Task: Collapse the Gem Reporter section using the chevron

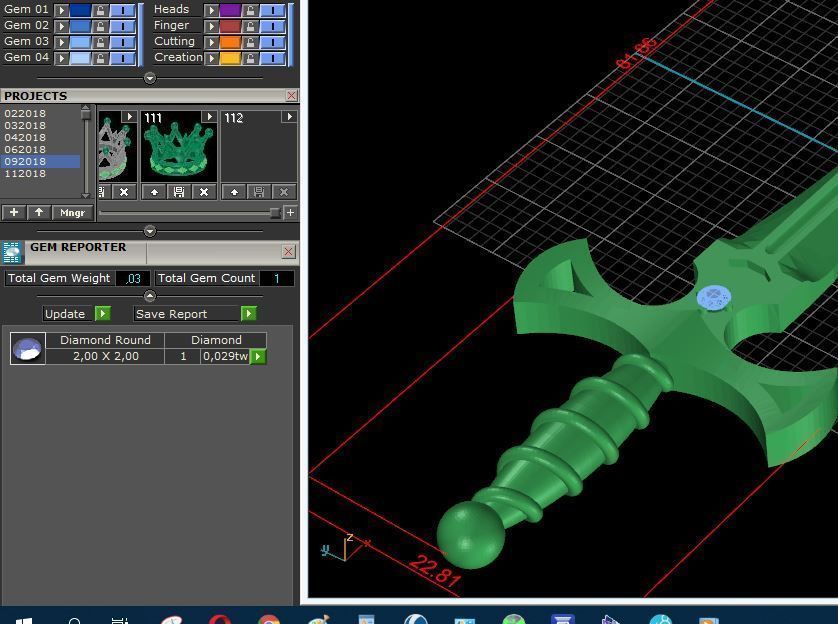Action: [149, 295]
